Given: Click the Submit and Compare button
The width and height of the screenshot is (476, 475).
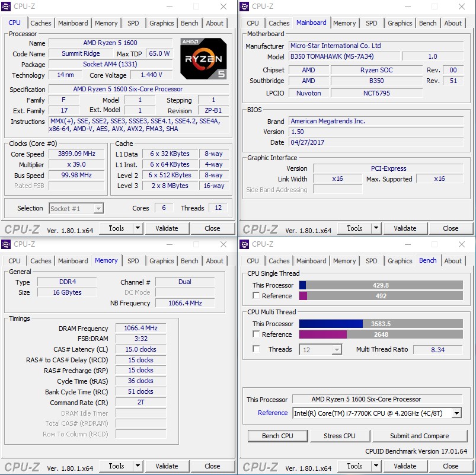Looking at the screenshot, I should [419, 436].
